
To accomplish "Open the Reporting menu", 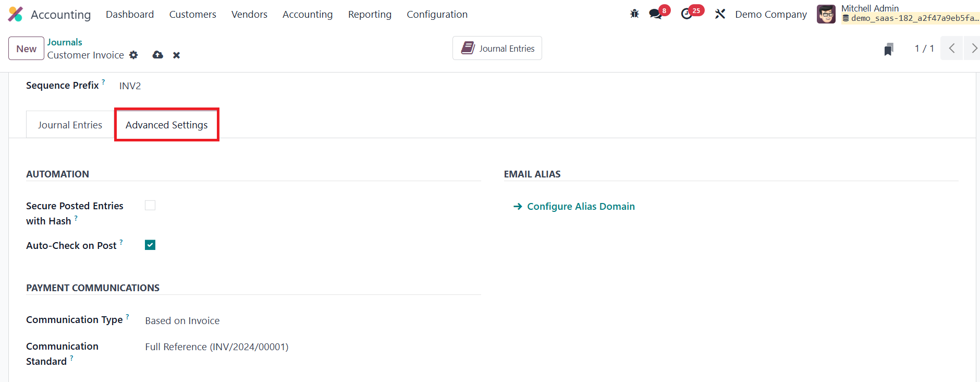I will pos(370,14).
